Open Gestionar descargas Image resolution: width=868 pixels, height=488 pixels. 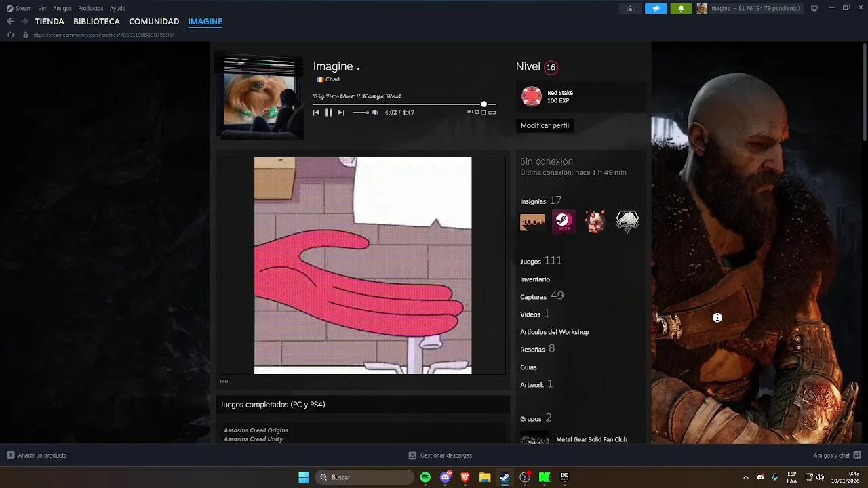point(440,455)
